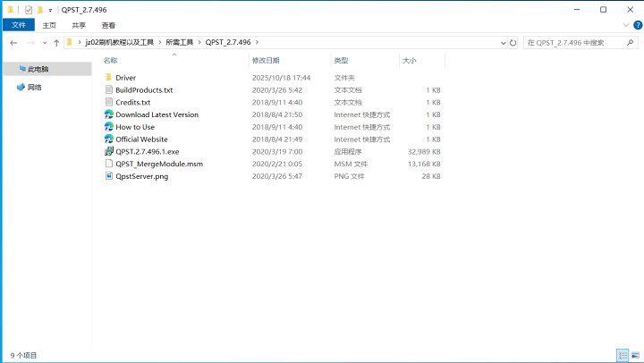Screen dimensions: 644x363
Task: Open the quick access toolbar dropdown
Action: [50, 10]
